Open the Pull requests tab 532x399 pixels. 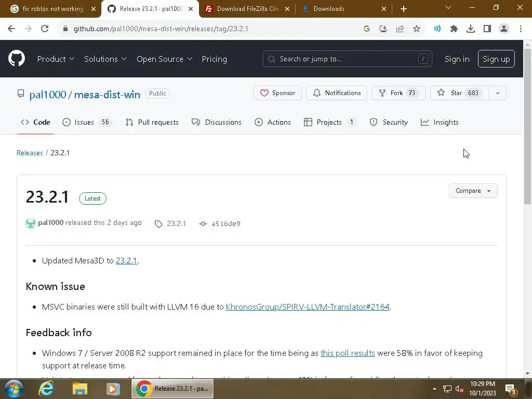point(152,122)
